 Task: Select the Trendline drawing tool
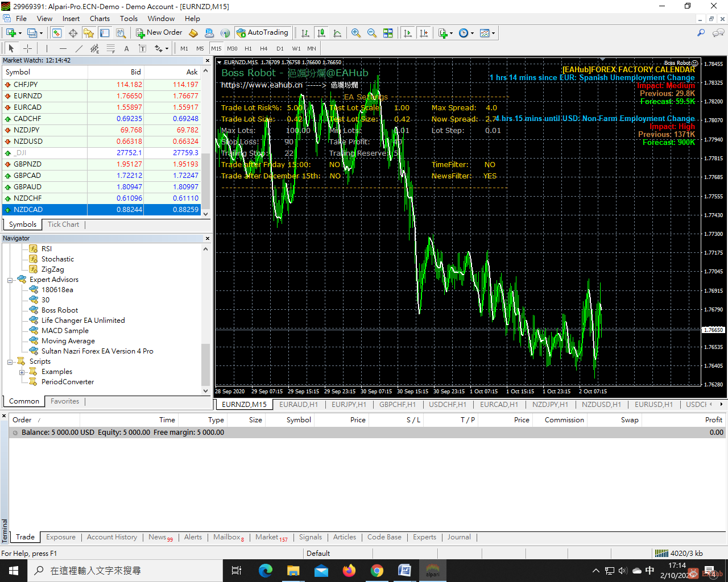pyautogui.click(x=78, y=48)
